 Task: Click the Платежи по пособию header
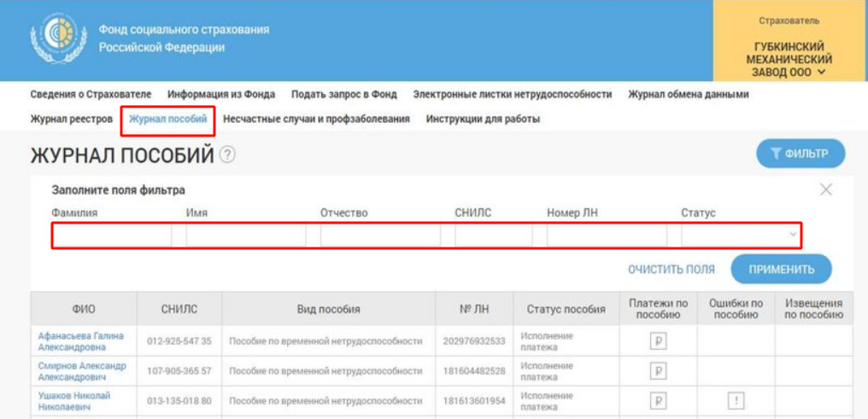pyautogui.click(x=658, y=309)
